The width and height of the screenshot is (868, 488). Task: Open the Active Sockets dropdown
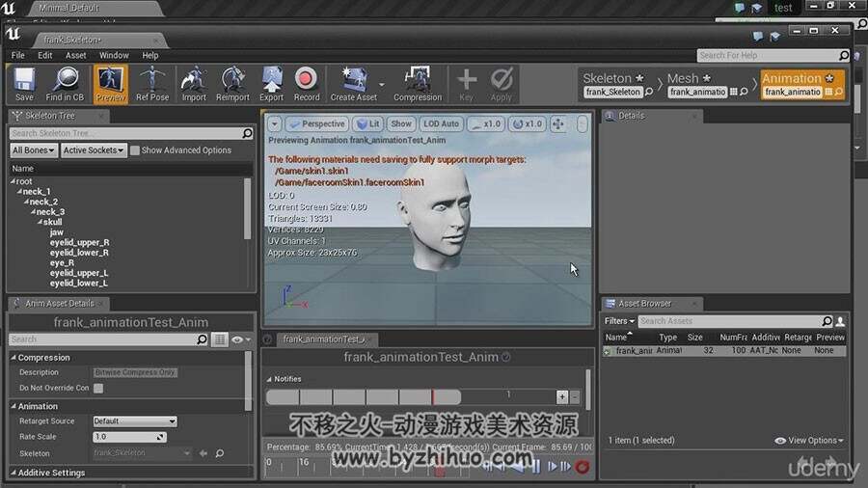(94, 150)
